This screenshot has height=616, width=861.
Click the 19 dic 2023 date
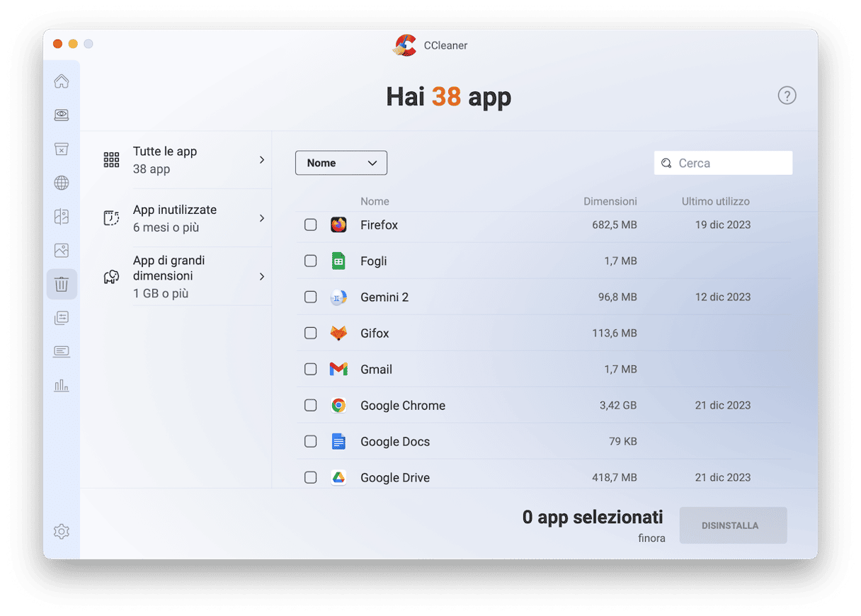[723, 224]
